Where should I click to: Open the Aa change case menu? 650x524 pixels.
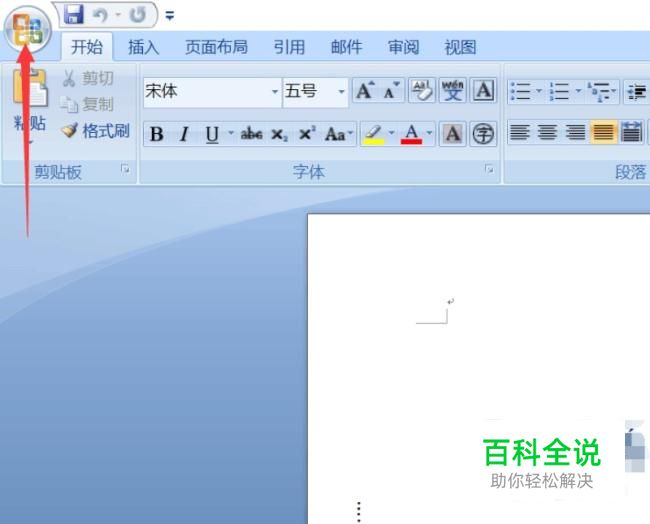pyautogui.click(x=338, y=134)
